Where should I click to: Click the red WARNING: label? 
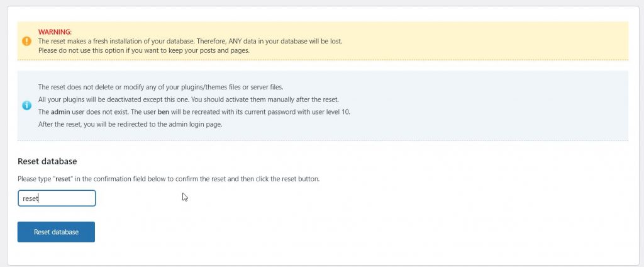[x=55, y=31]
